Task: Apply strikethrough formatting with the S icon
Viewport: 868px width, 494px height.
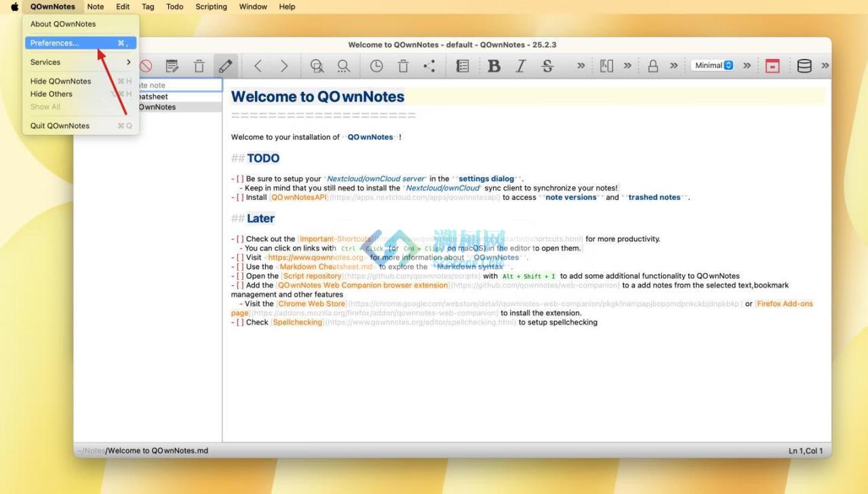Action: pos(547,66)
